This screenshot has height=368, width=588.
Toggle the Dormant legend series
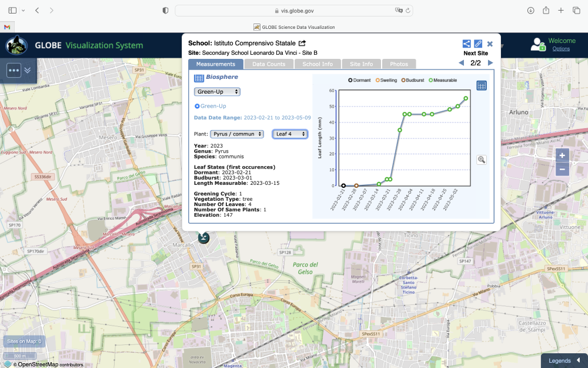pos(359,80)
